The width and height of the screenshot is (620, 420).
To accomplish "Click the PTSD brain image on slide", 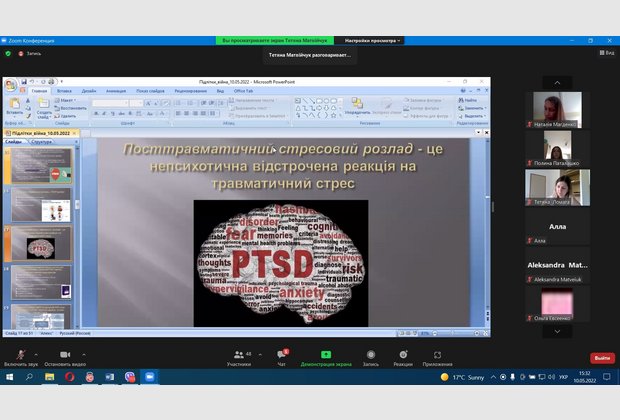I will pyautogui.click(x=280, y=262).
